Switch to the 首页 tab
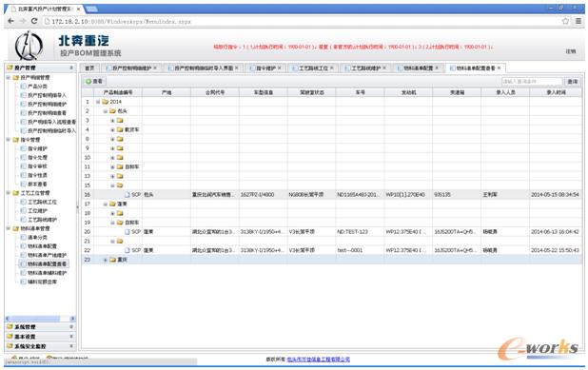588x370 pixels. 89,68
